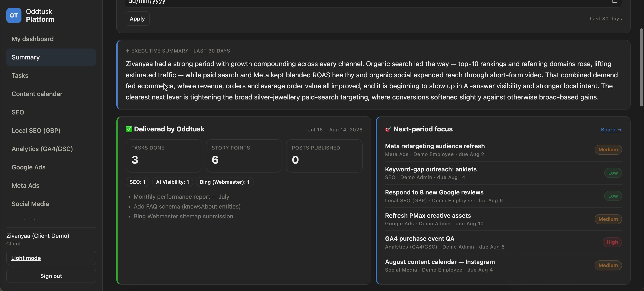Click the page vertical scrollbar
The width and height of the screenshot is (644, 291).
coord(642,67)
